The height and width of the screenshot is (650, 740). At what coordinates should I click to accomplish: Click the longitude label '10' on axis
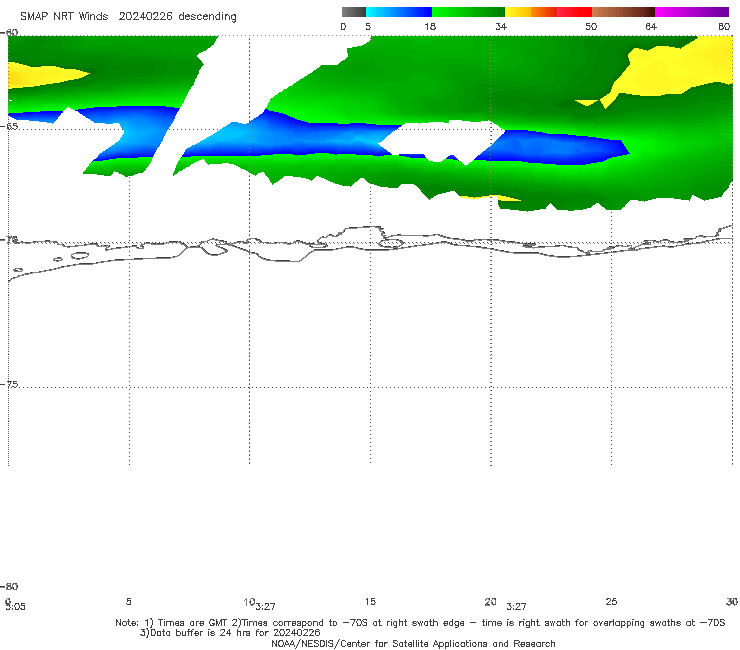tap(249, 602)
